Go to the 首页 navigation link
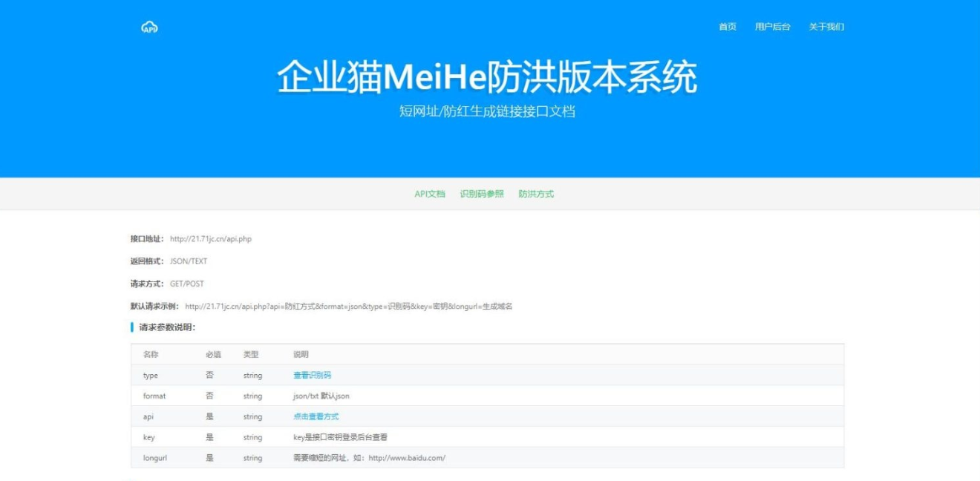 tap(727, 27)
